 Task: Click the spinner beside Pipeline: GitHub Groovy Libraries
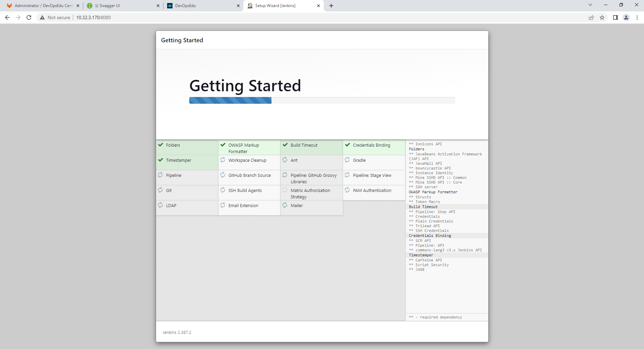[285, 175]
